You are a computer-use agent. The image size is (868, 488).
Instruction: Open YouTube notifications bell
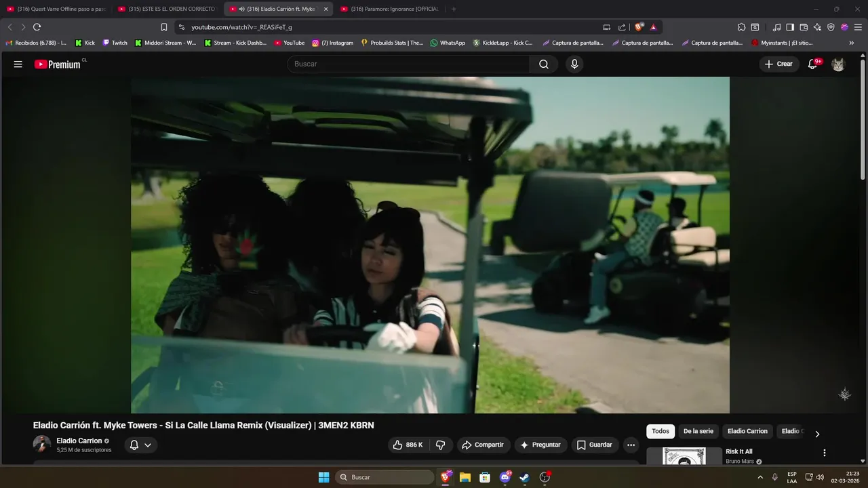(812, 64)
